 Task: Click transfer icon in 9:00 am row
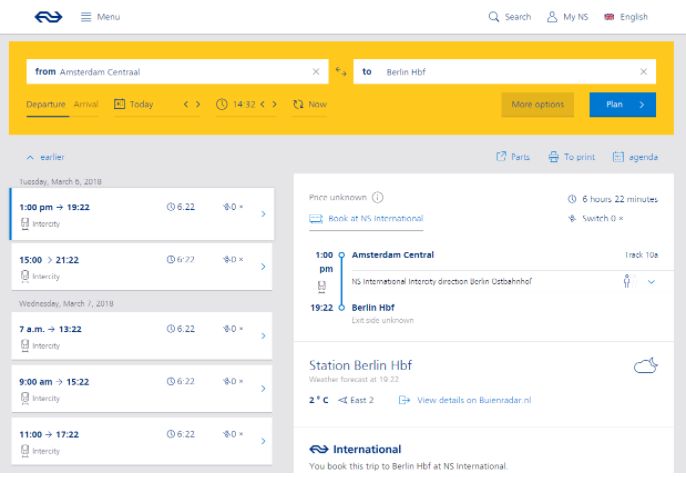(x=227, y=381)
